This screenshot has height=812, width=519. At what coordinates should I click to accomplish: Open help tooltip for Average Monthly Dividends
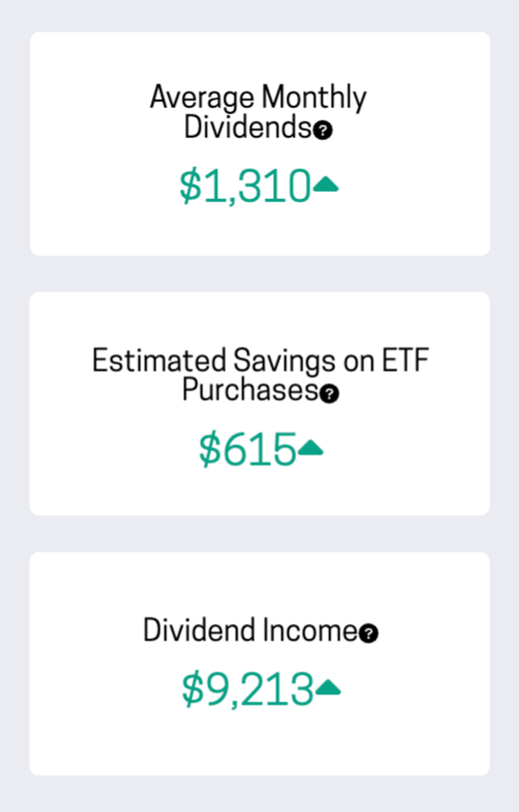(x=323, y=130)
